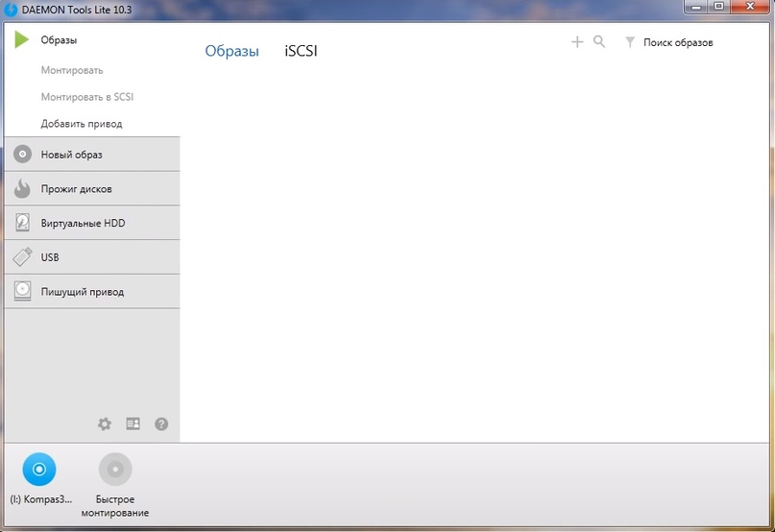This screenshot has width=775, height=532.
Task: Add an image with the plus icon
Action: 577,42
